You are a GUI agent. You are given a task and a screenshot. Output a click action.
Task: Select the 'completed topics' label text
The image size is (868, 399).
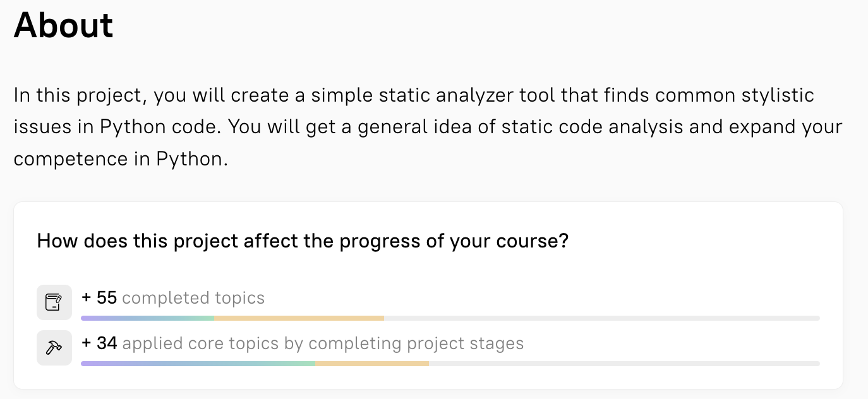click(x=193, y=298)
